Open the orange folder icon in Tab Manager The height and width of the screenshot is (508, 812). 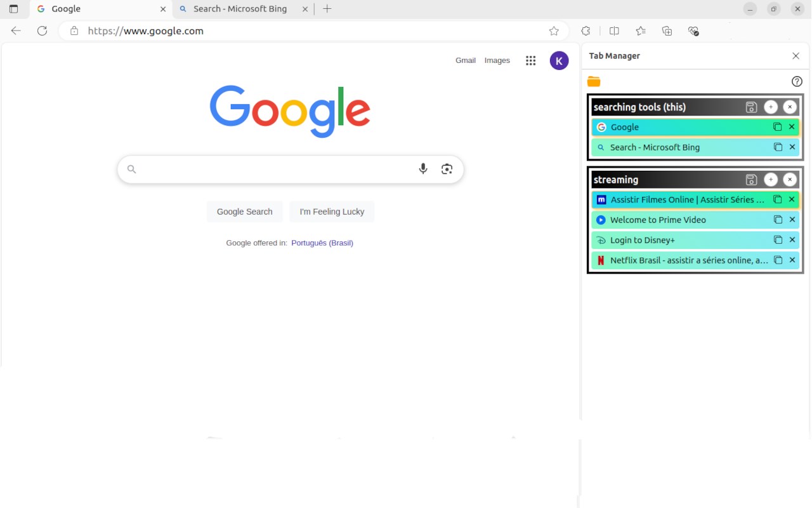(x=594, y=81)
